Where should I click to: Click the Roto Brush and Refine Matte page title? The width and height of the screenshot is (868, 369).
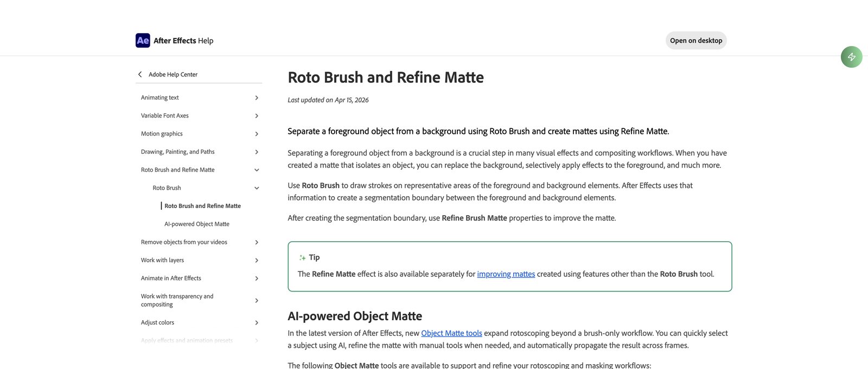pos(386,77)
